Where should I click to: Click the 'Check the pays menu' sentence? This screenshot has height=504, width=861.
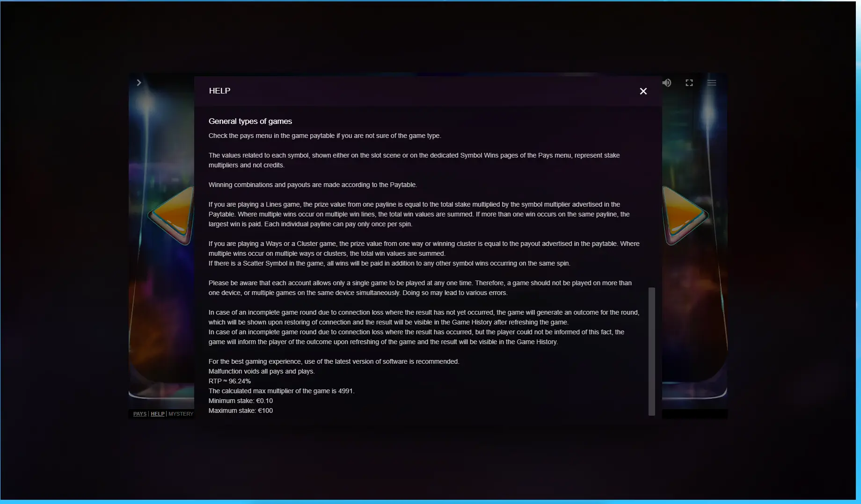point(325,136)
